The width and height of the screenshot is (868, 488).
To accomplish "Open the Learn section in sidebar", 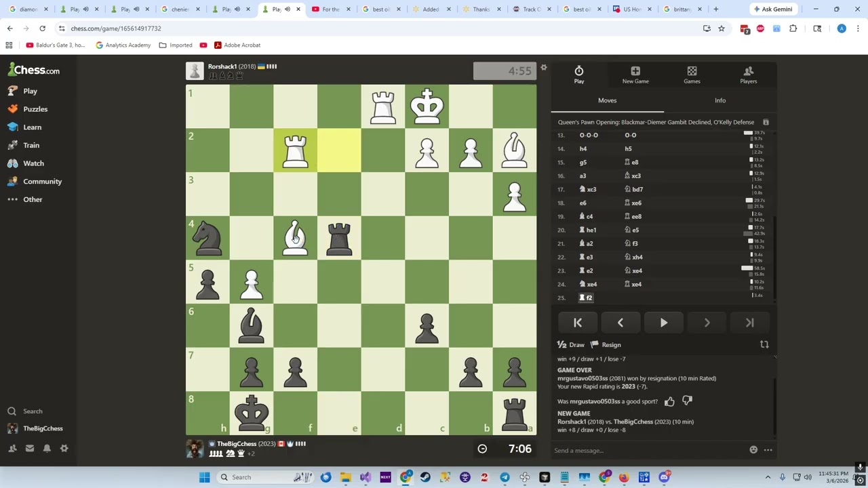I will click(25, 127).
